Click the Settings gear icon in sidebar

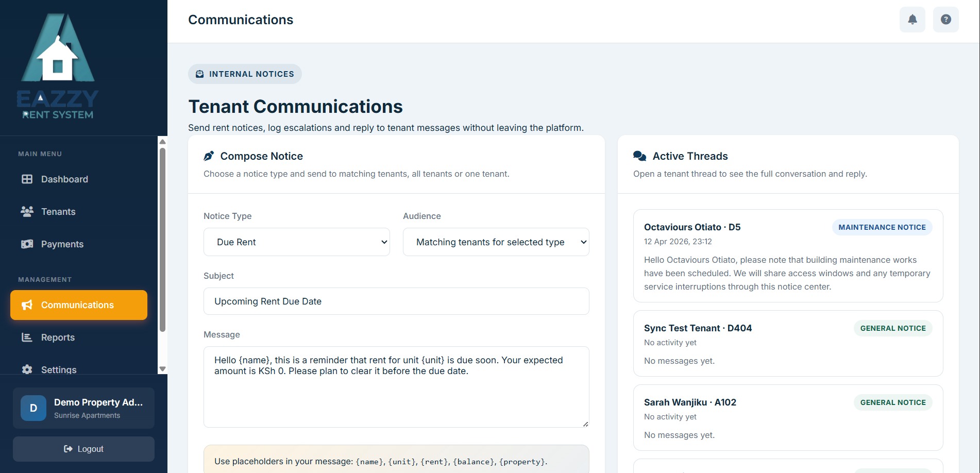27,369
